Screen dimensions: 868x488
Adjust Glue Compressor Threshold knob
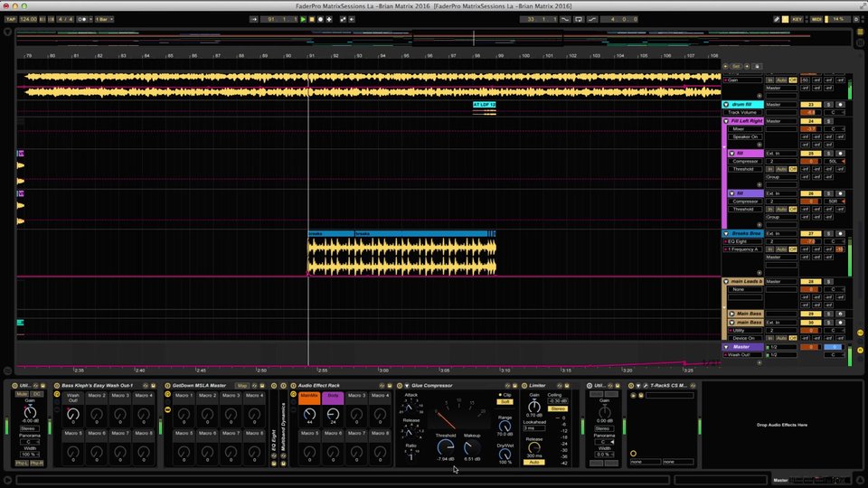coord(445,447)
